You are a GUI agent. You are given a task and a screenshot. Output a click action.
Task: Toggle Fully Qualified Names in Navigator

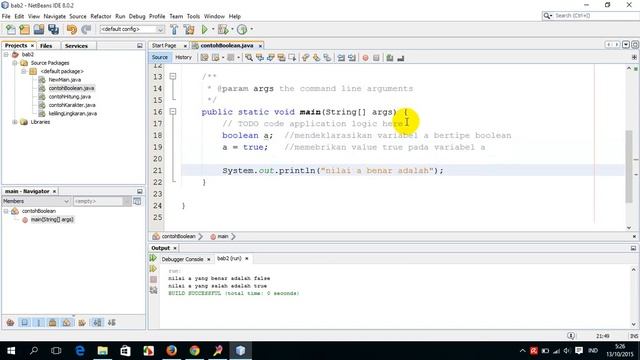click(82, 322)
